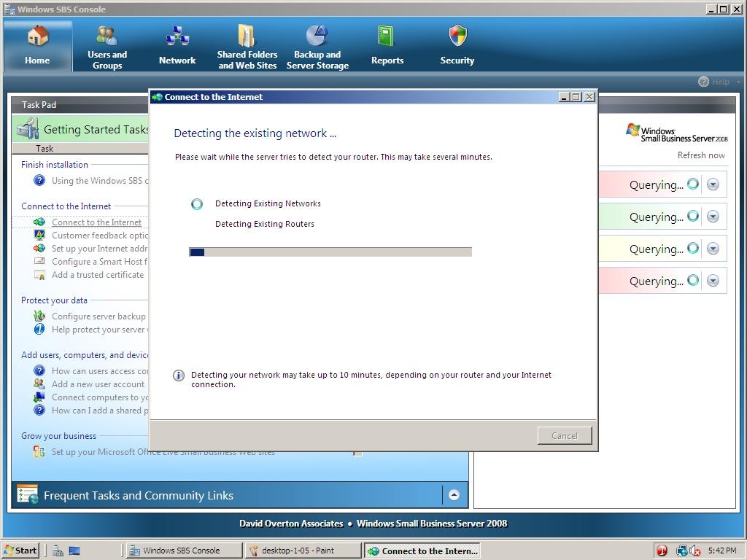Click the Add a new user account icon
The height and width of the screenshot is (560, 747).
click(x=39, y=384)
